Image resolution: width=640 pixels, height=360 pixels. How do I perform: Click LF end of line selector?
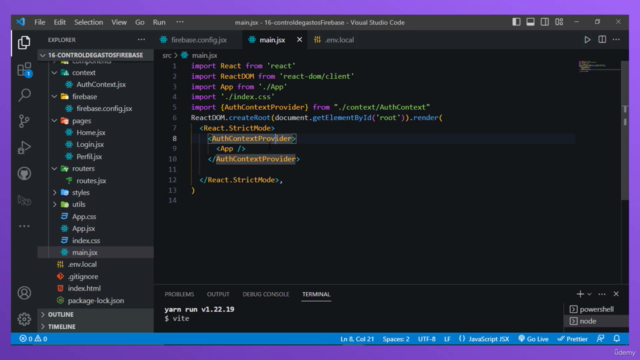447,339
